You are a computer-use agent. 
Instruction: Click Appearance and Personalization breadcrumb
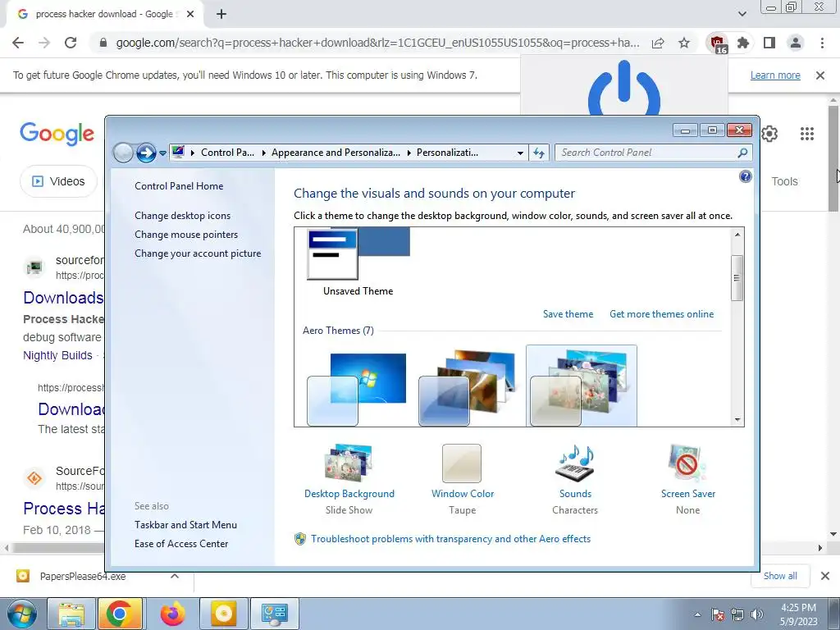(x=336, y=153)
